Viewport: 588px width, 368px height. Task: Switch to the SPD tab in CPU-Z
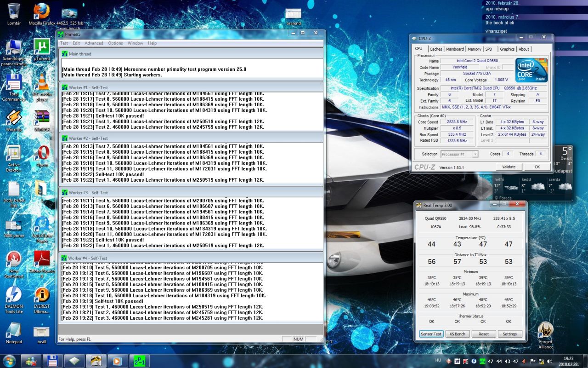click(x=489, y=49)
